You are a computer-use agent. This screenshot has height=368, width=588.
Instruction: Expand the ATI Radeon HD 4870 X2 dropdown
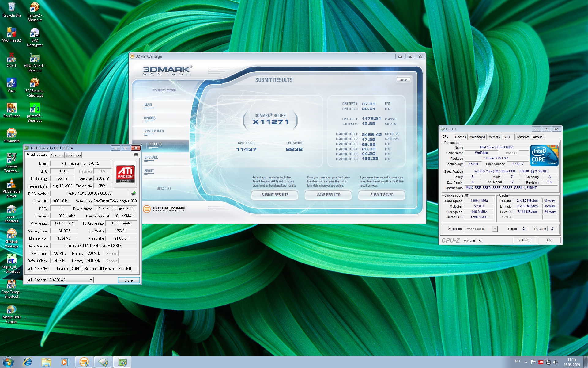coord(91,280)
